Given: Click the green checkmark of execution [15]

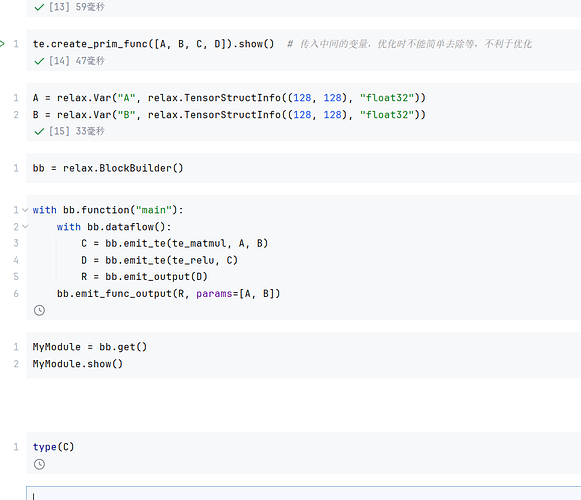Looking at the screenshot, I should pos(39,131).
